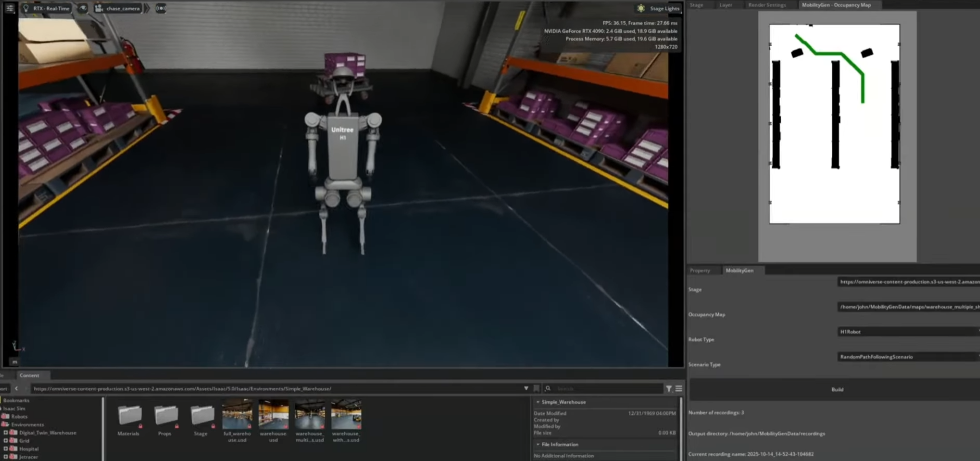Select the Stage folder icon
The height and width of the screenshot is (461, 980).
(201, 415)
